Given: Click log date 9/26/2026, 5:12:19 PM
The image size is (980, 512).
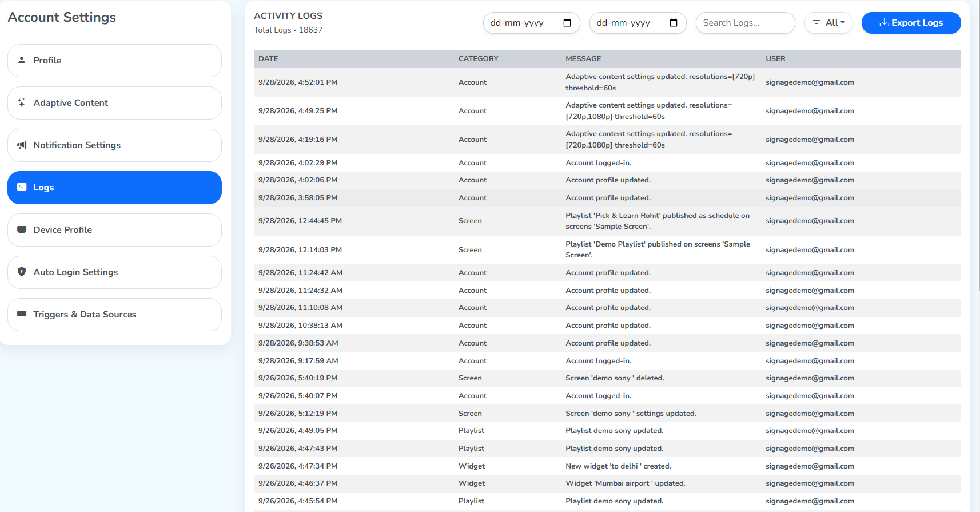Looking at the screenshot, I should 298,414.
